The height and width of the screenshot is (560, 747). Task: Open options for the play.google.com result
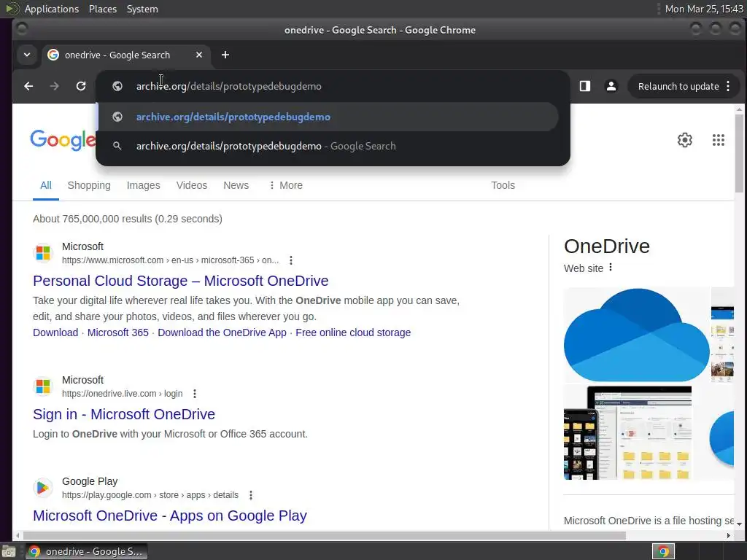[251, 495]
